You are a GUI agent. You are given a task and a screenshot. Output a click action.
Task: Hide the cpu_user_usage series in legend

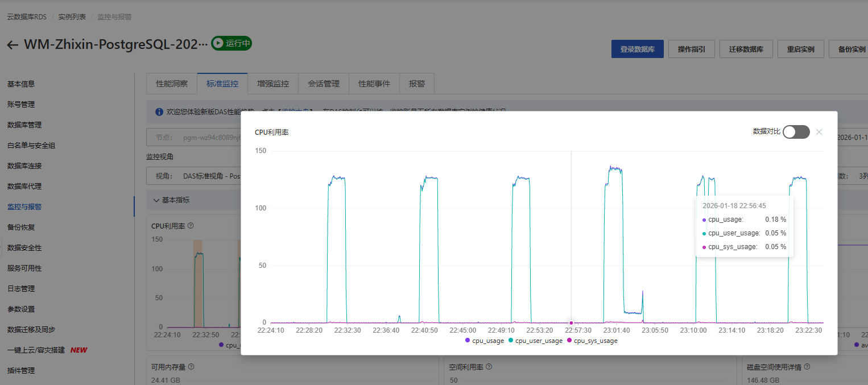tap(535, 341)
